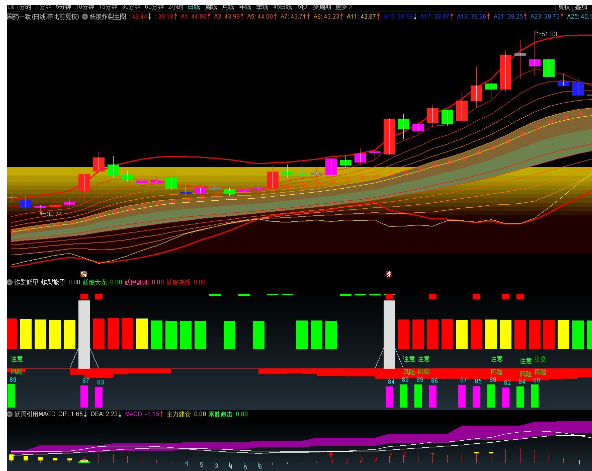The width and height of the screenshot is (592, 471).
Task: Click the DIF value in the MACD header
Action: pos(72,414)
